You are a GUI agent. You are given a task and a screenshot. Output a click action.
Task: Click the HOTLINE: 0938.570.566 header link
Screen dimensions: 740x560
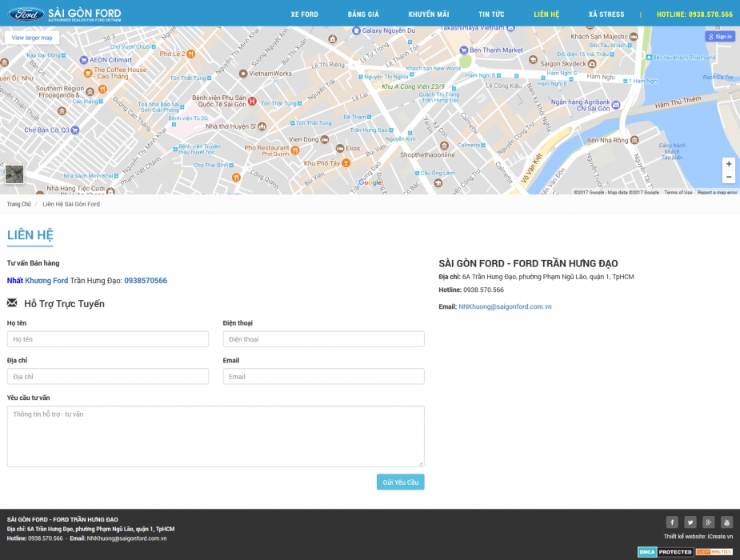(694, 14)
